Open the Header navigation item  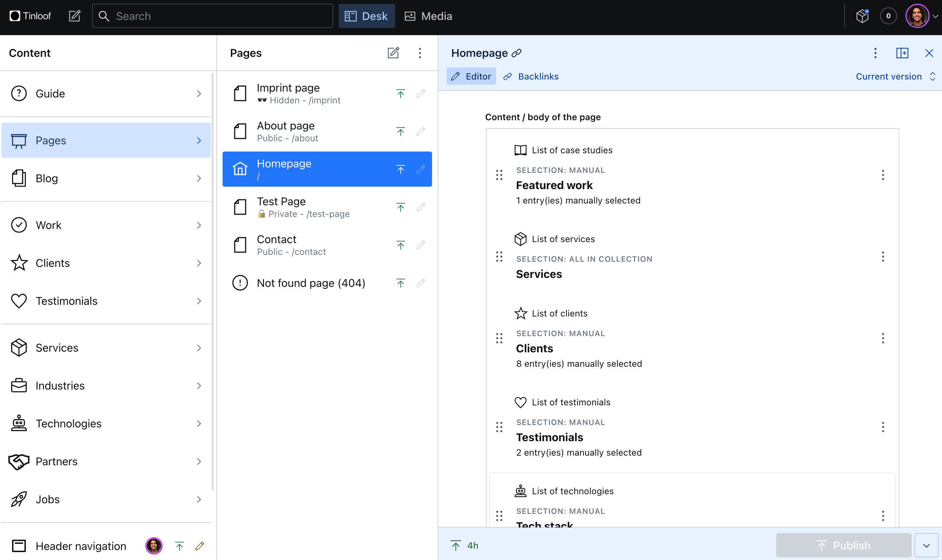click(80, 546)
